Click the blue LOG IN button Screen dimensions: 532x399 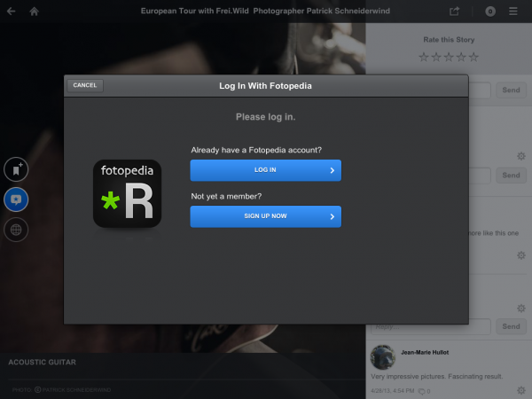[x=266, y=170]
